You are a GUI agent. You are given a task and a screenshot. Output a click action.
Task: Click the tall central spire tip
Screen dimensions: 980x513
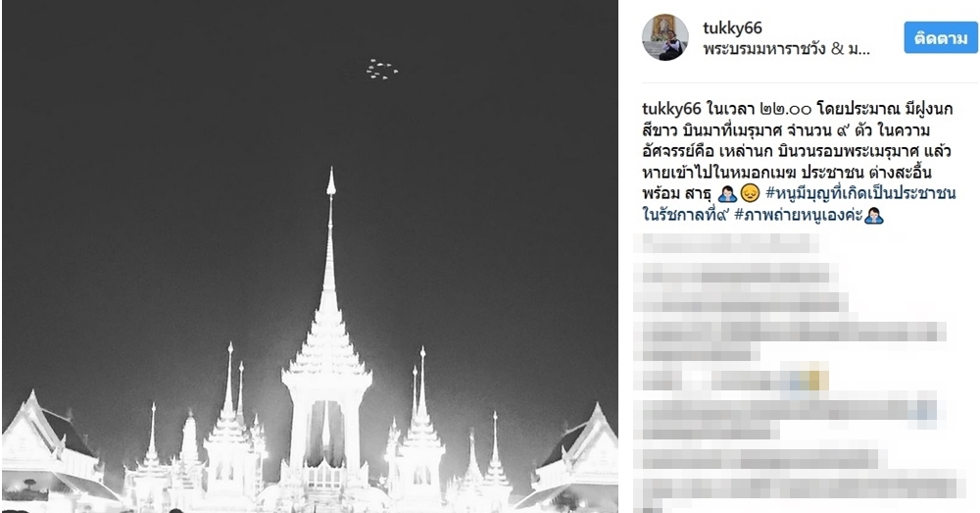click(330, 181)
